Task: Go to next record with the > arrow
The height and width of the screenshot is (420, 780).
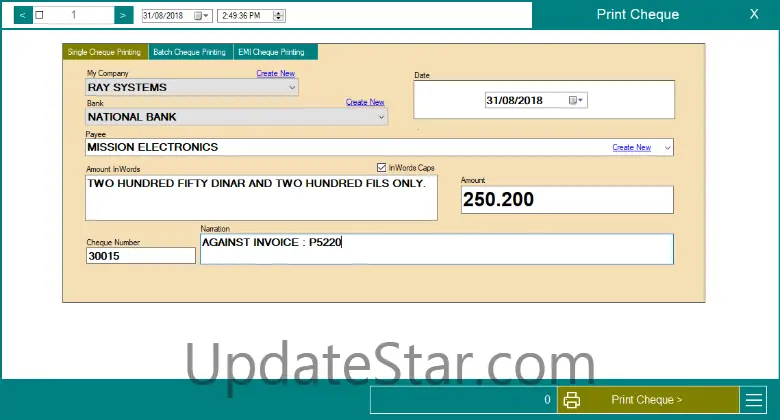Action: click(x=123, y=15)
